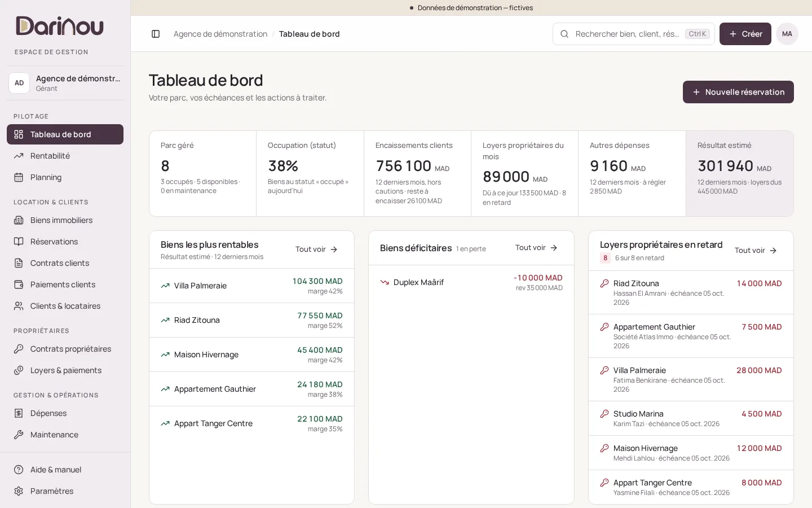Toggle the sidebar panel icon
Viewport: 812px width, 508px height.
(x=156, y=34)
